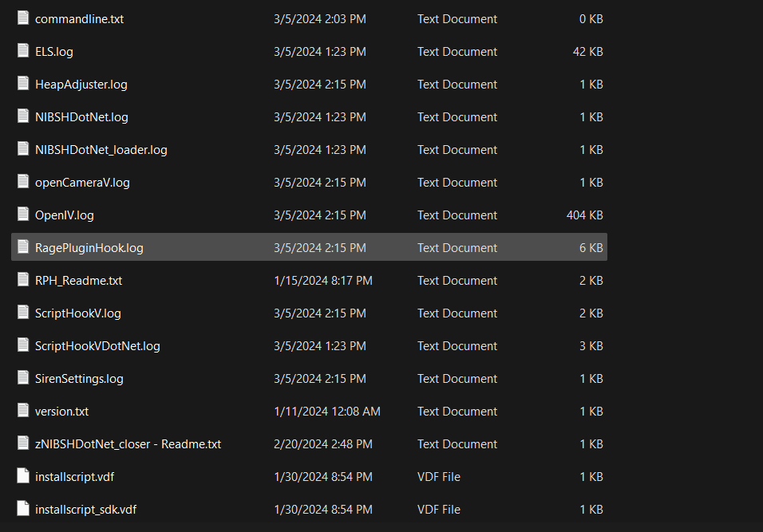
Task: Select the ScriptHookV.log document icon
Action: pyautogui.click(x=23, y=313)
